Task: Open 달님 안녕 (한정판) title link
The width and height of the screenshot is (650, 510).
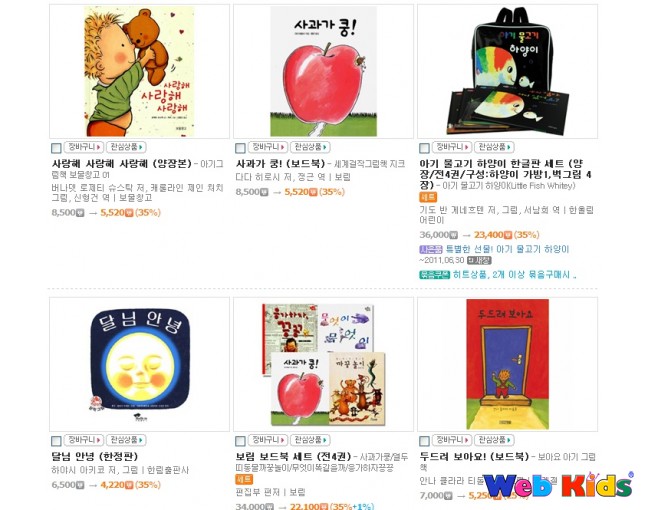Action: coord(95,457)
